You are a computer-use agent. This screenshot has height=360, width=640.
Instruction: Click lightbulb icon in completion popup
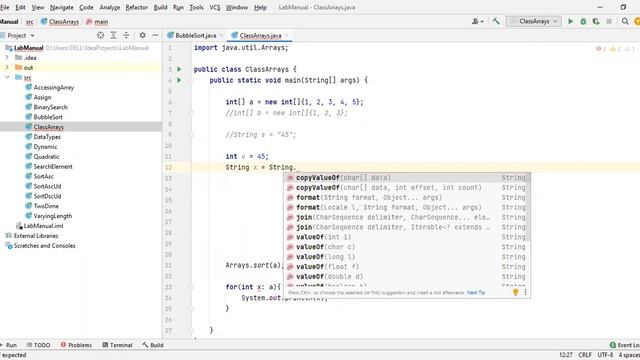516,292
